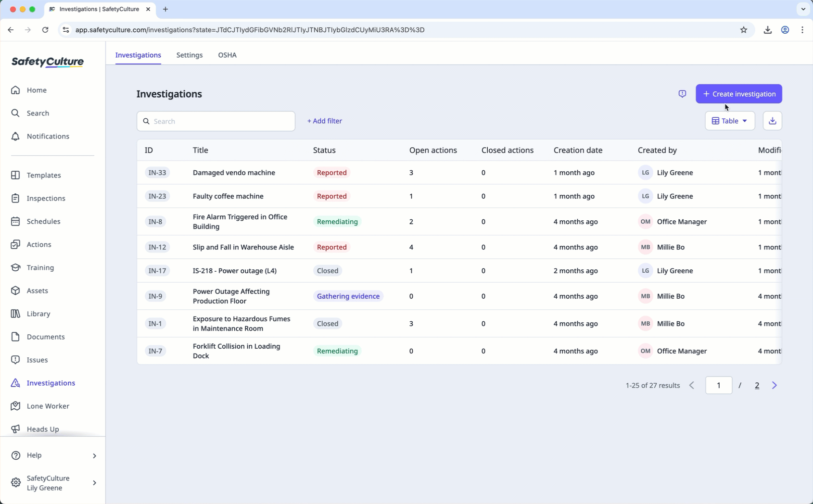Click the investigations Search field
Viewport: 813px width, 504px height.
point(216,121)
